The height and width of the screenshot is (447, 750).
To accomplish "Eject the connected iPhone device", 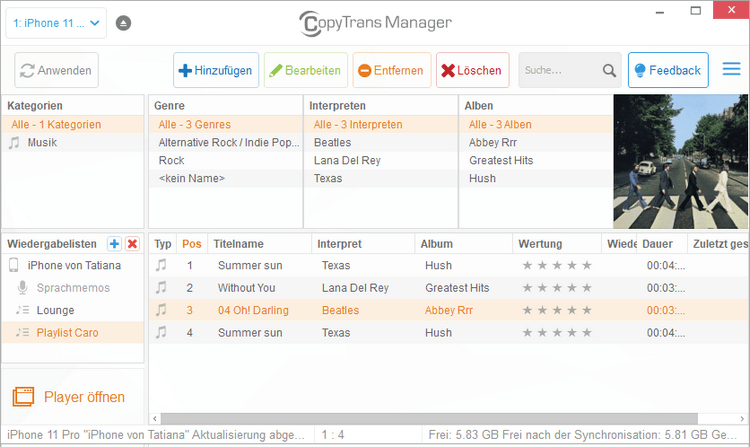I will click(123, 23).
